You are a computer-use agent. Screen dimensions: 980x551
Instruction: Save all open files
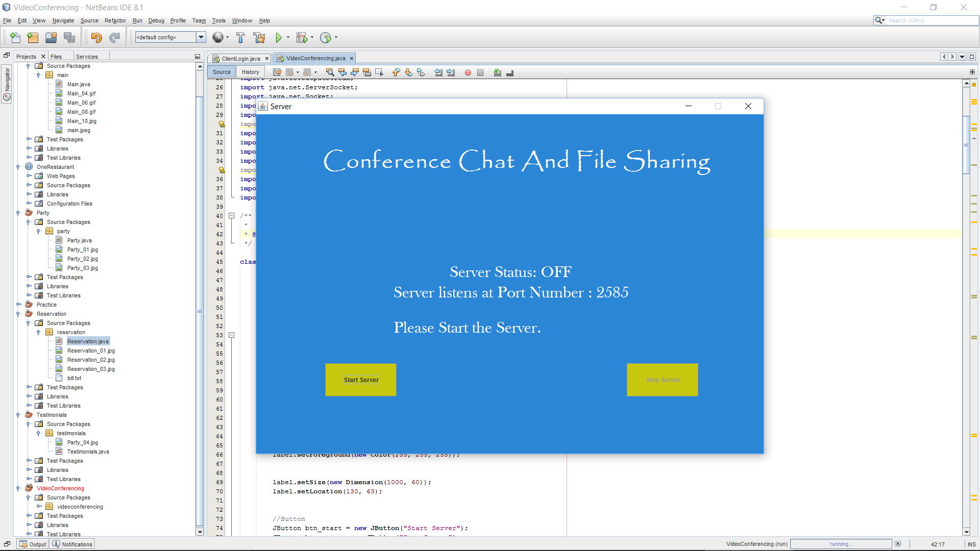pos(69,37)
